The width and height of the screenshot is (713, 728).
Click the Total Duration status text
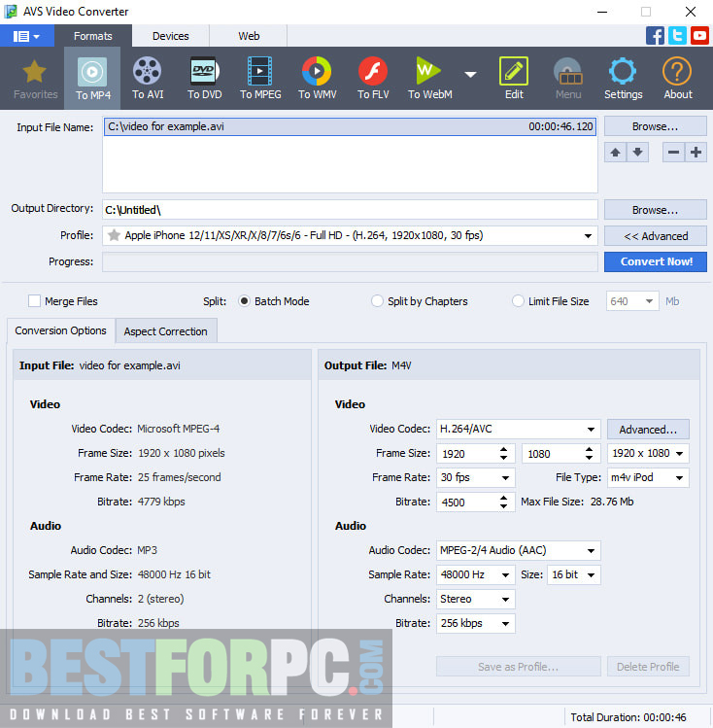[628, 717]
